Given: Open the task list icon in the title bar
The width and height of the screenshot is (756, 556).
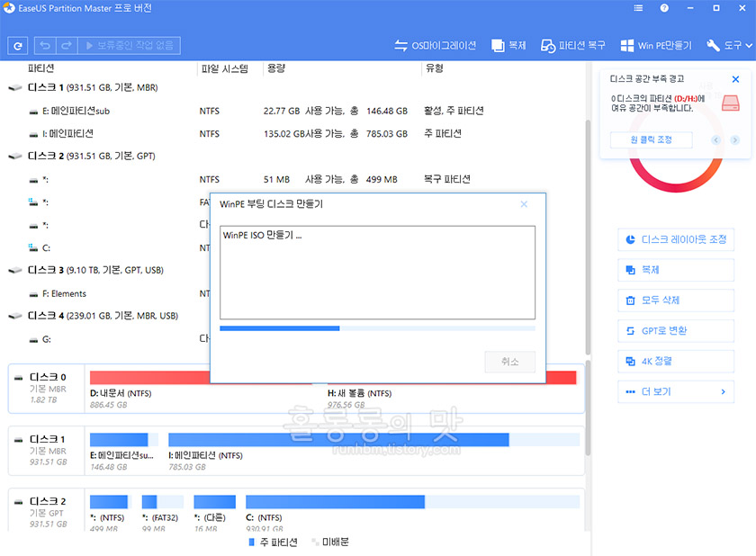Looking at the screenshot, I should pos(638,8).
